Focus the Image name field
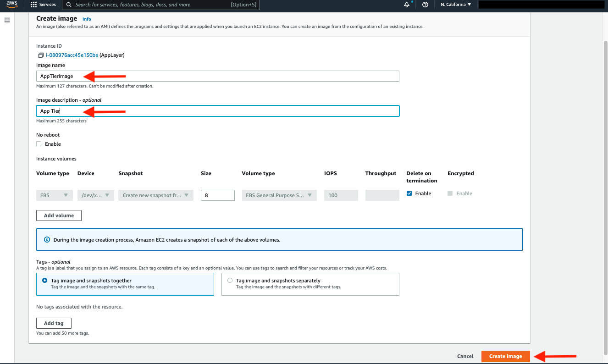Screen dimensions: 608x364 (x=218, y=76)
